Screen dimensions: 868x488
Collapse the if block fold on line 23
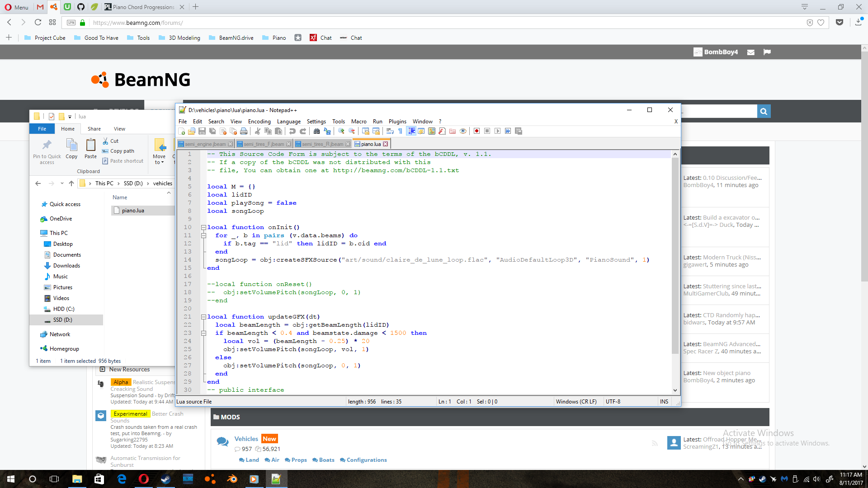[x=203, y=333]
